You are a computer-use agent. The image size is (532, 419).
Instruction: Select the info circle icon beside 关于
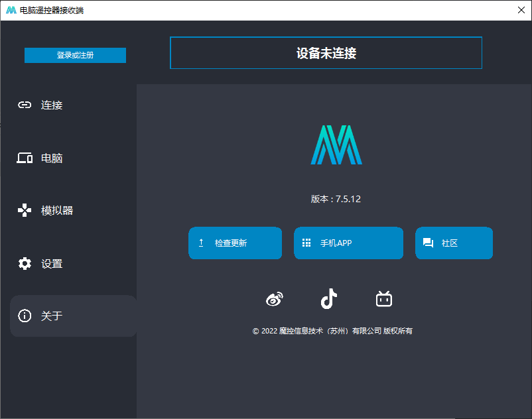(25, 316)
